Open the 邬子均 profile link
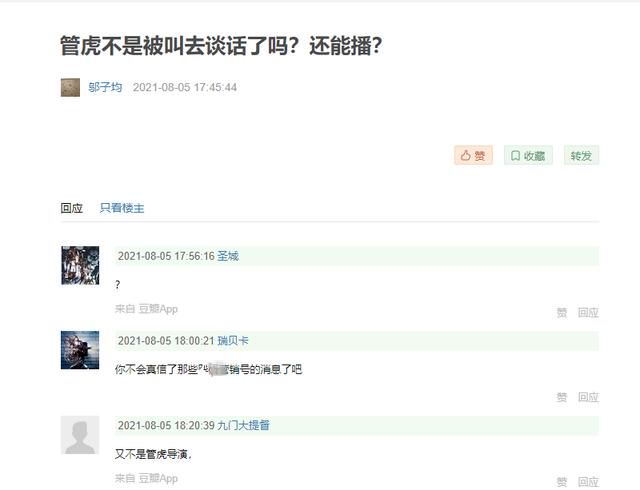 [x=105, y=87]
